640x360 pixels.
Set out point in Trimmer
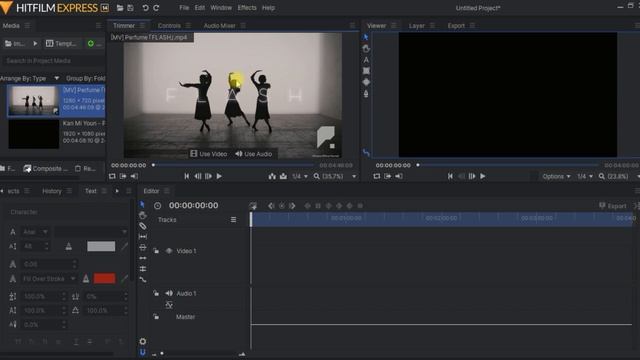(x=134, y=176)
